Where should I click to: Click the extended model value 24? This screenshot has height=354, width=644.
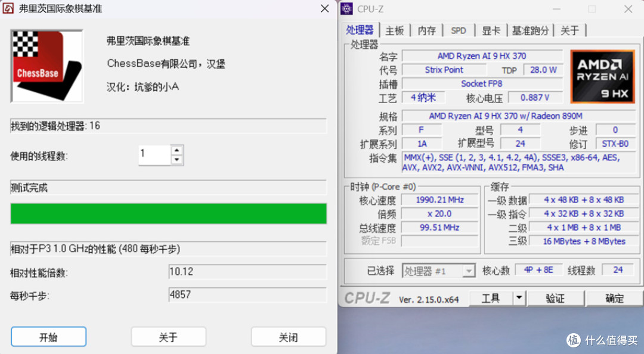(520, 144)
